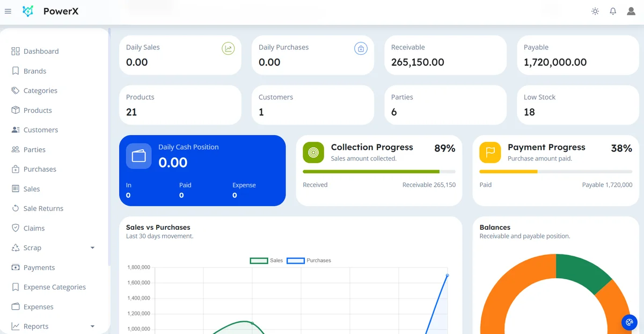Open the hamburger menu icon
This screenshot has width=644, height=334.
coord(8,11)
